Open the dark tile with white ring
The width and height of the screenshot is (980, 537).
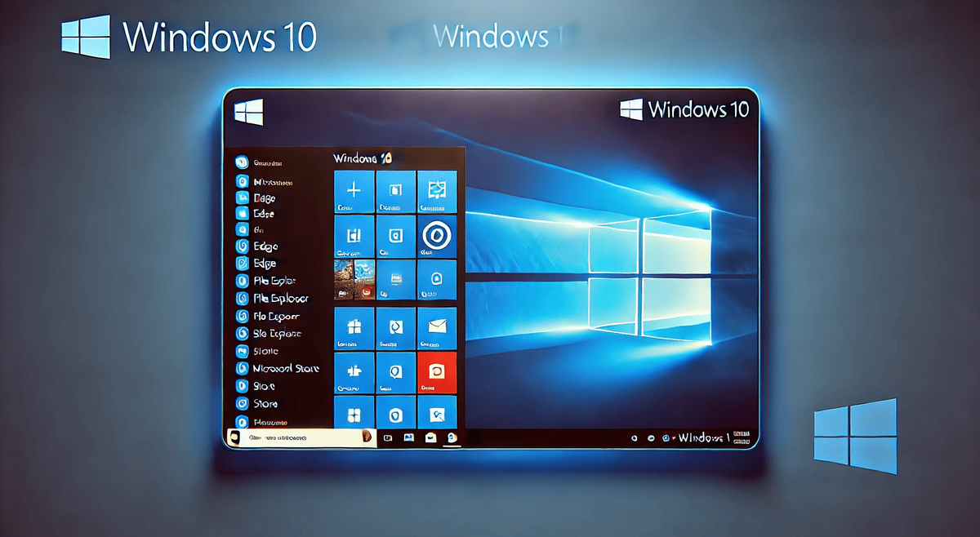(437, 236)
